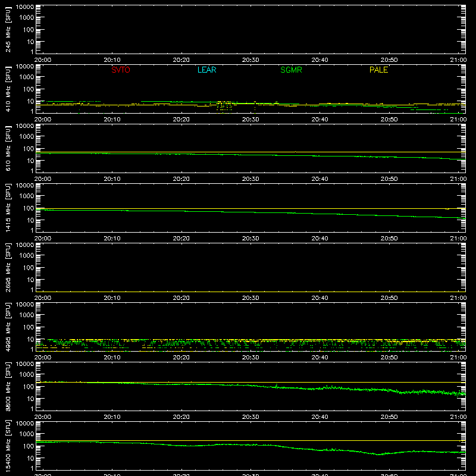Click the 10000 tick value of 8800 MHz axis
This screenshot has height=476, width=476.
pyautogui.click(x=25, y=364)
